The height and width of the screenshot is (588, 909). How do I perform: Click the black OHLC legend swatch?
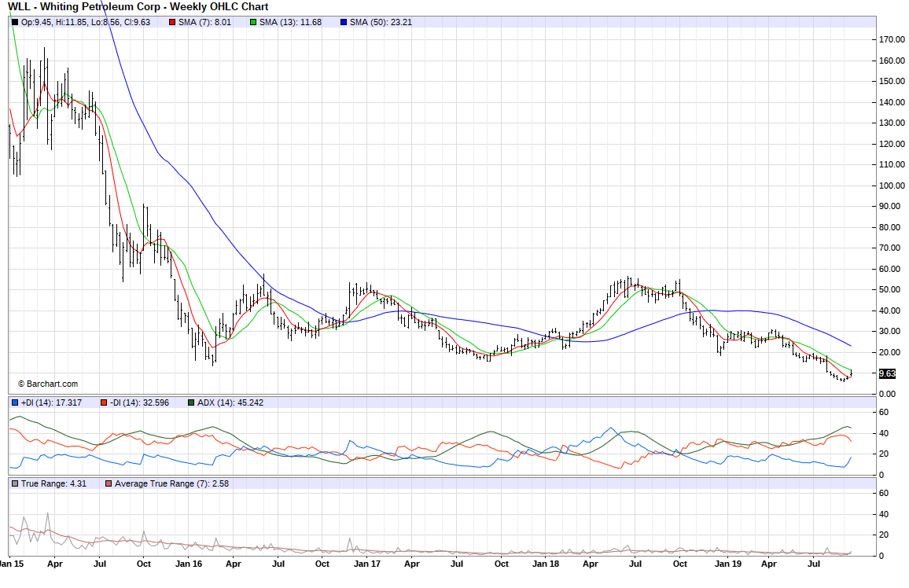click(x=15, y=23)
